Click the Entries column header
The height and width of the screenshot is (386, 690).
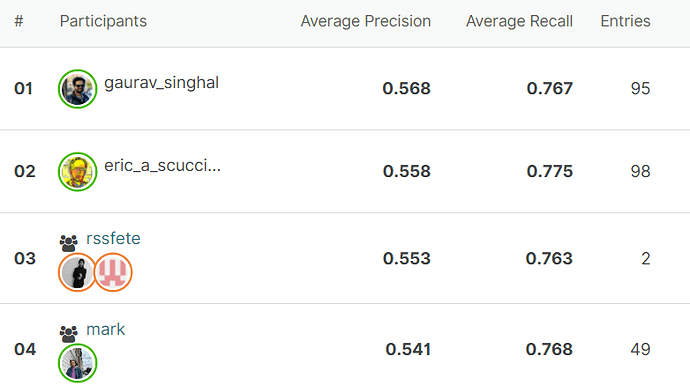[x=625, y=21]
